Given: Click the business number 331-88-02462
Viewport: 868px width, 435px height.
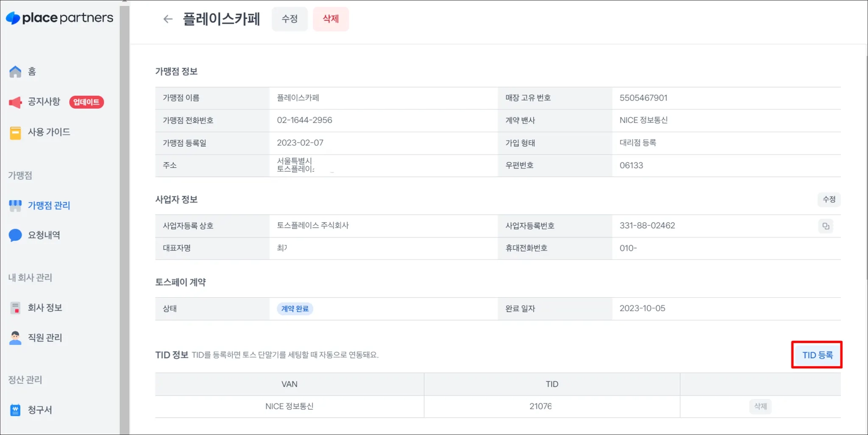Looking at the screenshot, I should tap(647, 226).
